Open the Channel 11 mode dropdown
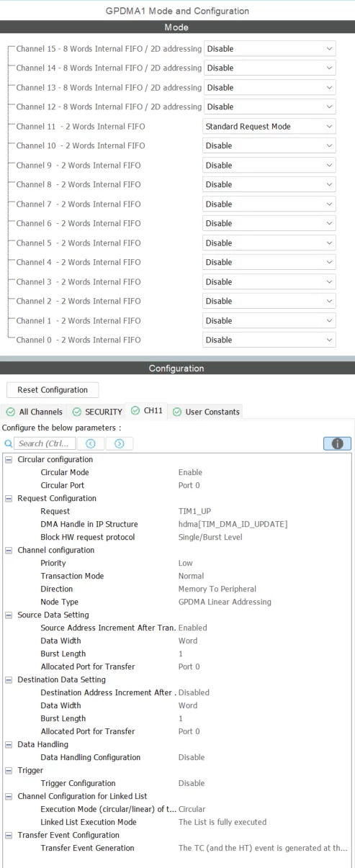 (x=269, y=127)
